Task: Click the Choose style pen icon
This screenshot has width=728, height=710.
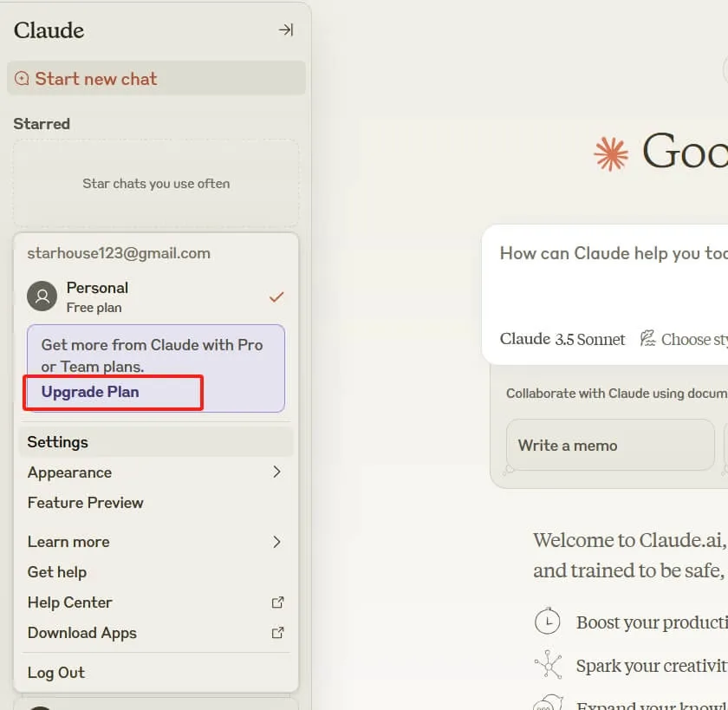Action: tap(647, 338)
